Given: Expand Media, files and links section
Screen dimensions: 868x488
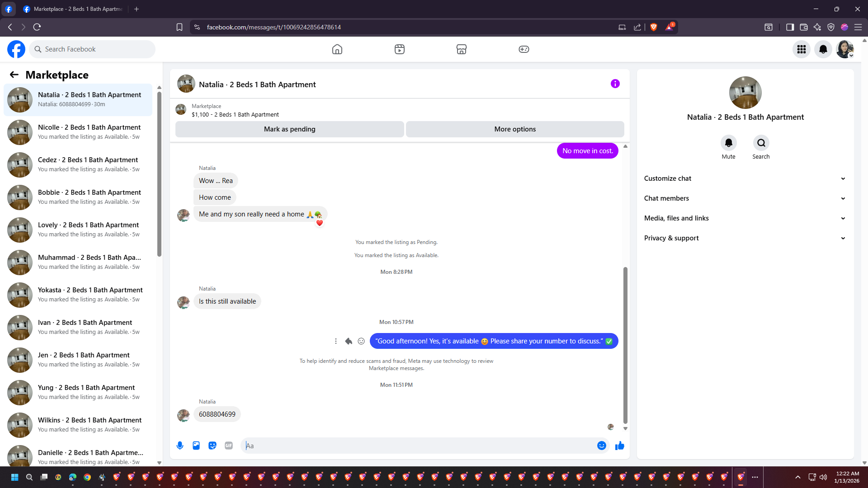Looking at the screenshot, I should click(x=745, y=218).
